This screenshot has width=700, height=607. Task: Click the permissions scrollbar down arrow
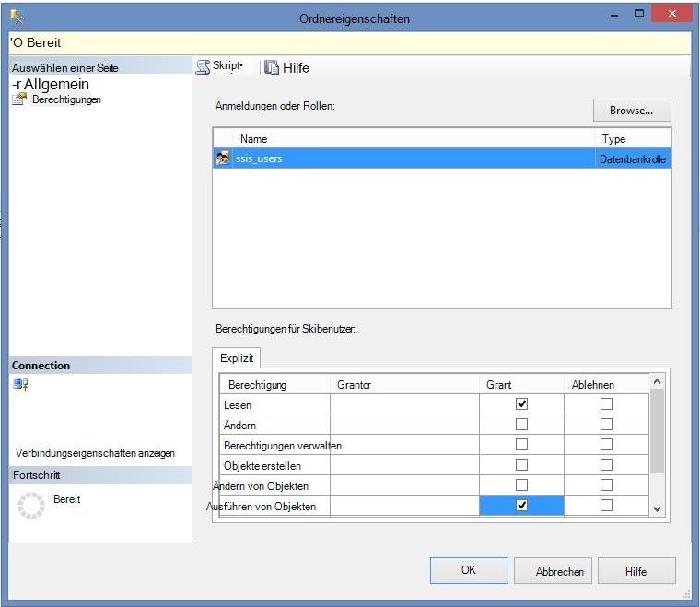657,508
